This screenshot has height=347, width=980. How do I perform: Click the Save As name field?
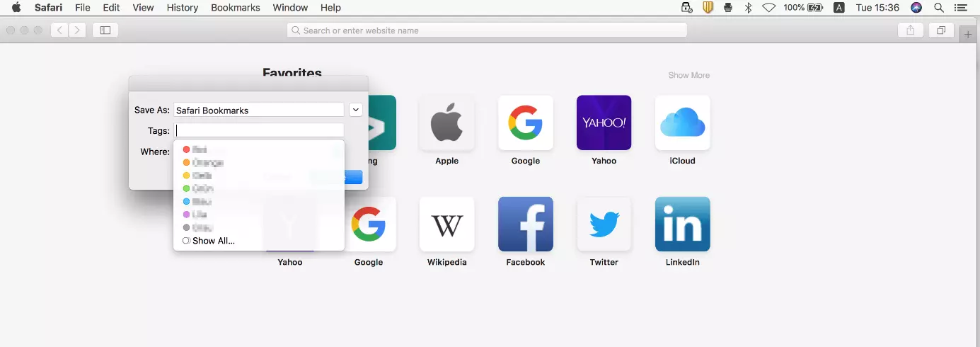pyautogui.click(x=258, y=110)
